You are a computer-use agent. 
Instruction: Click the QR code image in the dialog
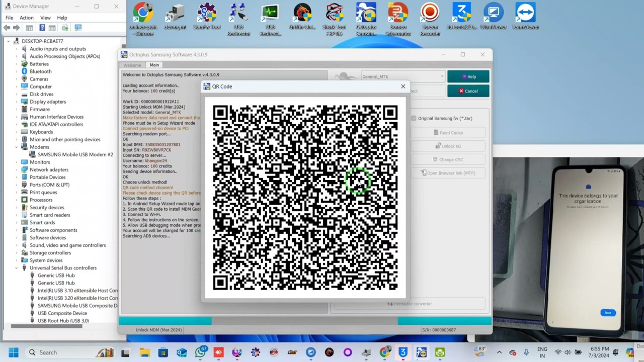coord(305,198)
